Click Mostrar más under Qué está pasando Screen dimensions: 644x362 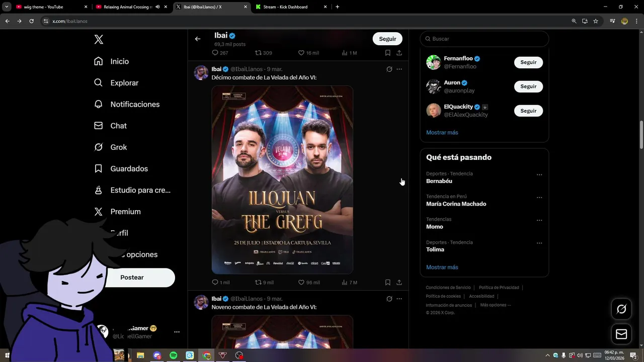(x=442, y=267)
